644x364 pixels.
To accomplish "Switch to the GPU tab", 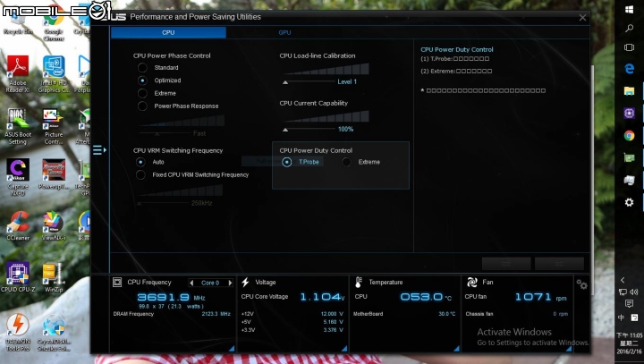I will tap(284, 32).
